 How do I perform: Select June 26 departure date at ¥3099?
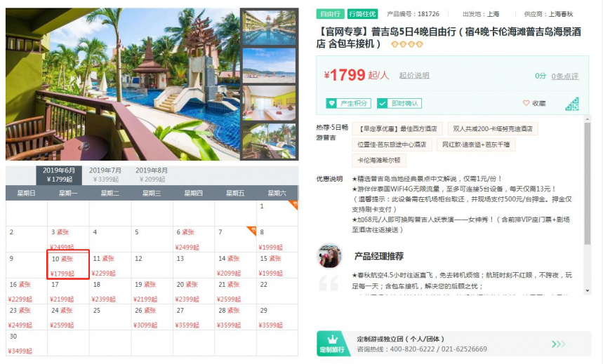coord(152,317)
